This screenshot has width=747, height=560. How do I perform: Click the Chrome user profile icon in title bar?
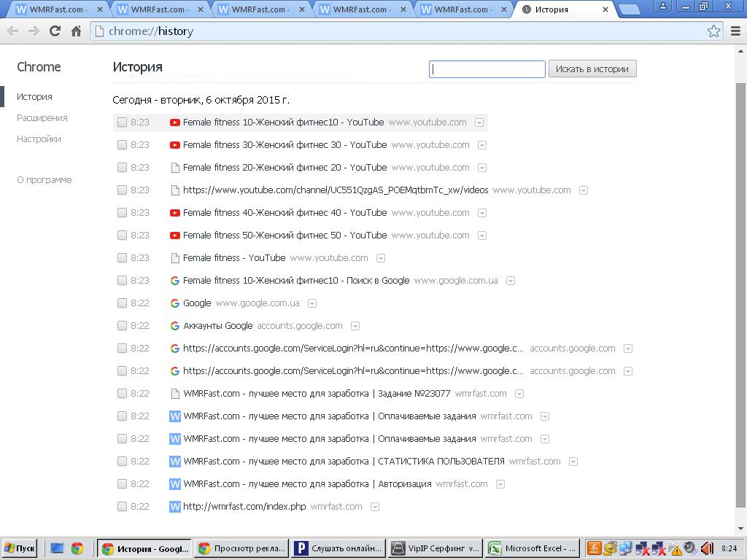pyautogui.click(x=662, y=6)
